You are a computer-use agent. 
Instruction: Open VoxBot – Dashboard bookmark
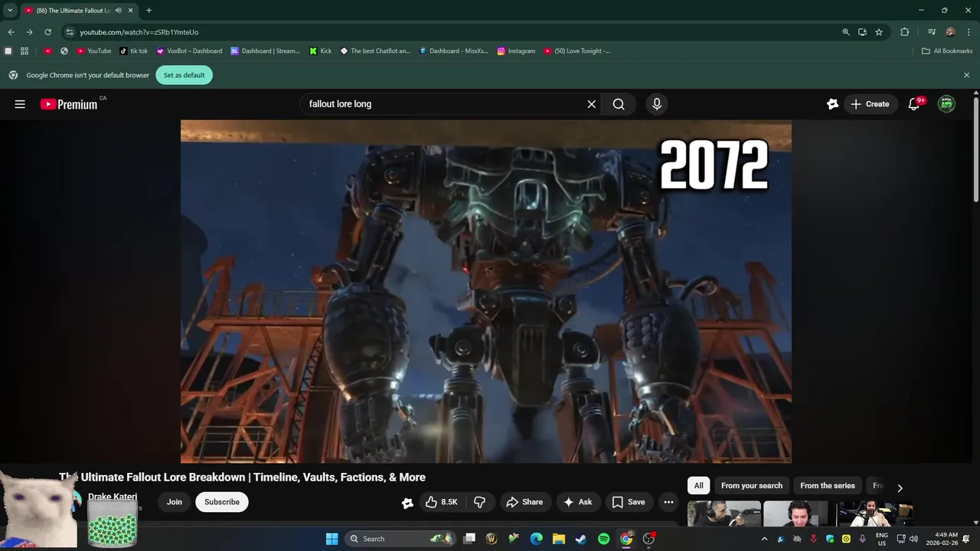189,51
